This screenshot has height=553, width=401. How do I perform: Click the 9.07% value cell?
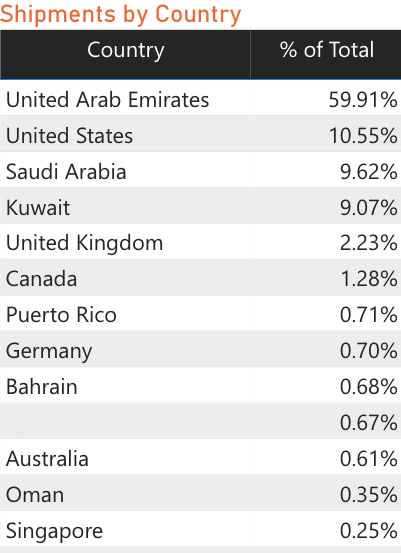[326, 207]
